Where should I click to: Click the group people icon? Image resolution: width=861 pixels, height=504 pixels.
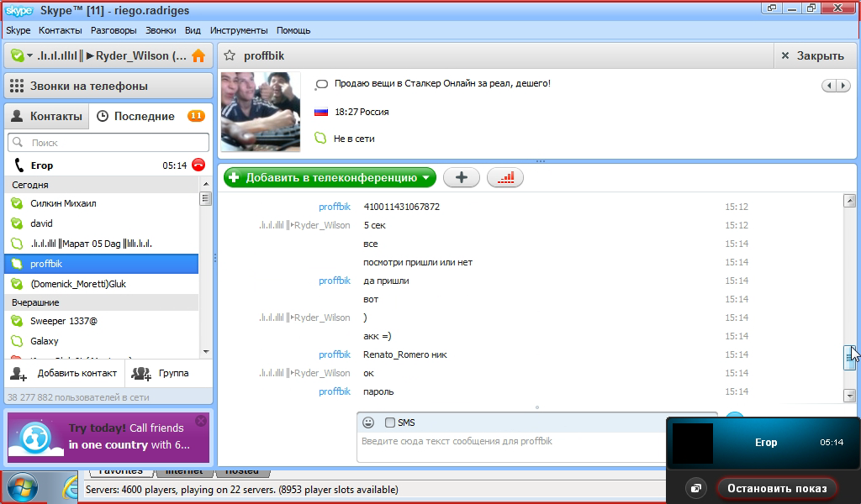point(141,374)
